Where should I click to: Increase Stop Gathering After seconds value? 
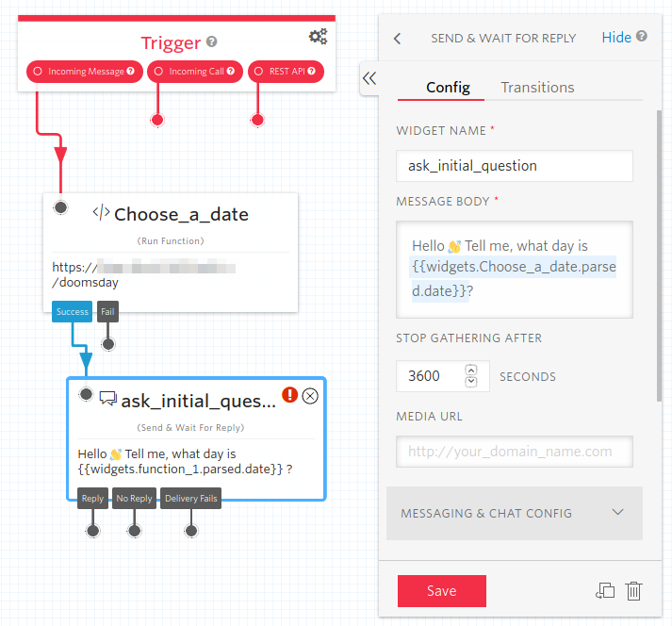click(471, 370)
